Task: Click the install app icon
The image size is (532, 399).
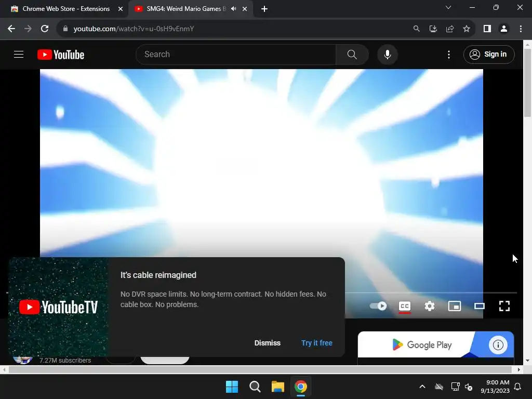Action: pyautogui.click(x=433, y=29)
